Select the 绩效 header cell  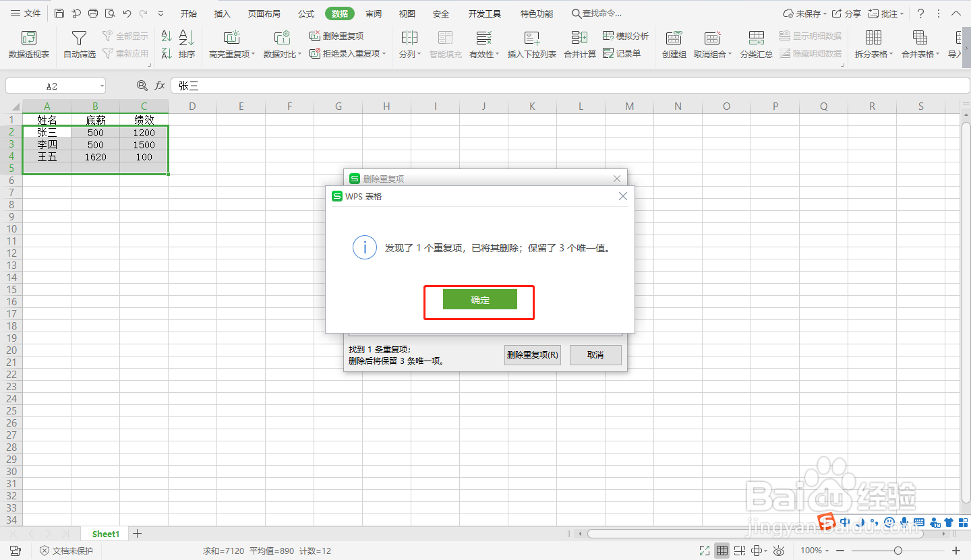pos(144,121)
